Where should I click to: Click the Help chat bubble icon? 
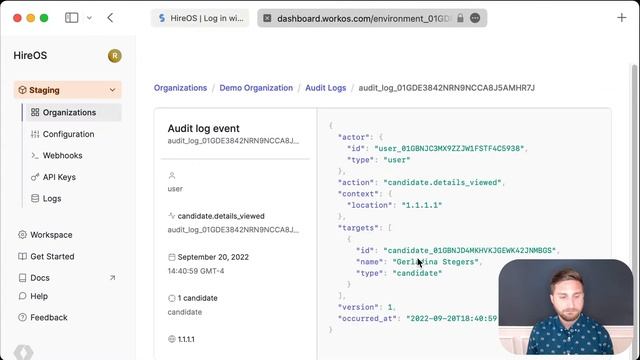tap(22, 296)
